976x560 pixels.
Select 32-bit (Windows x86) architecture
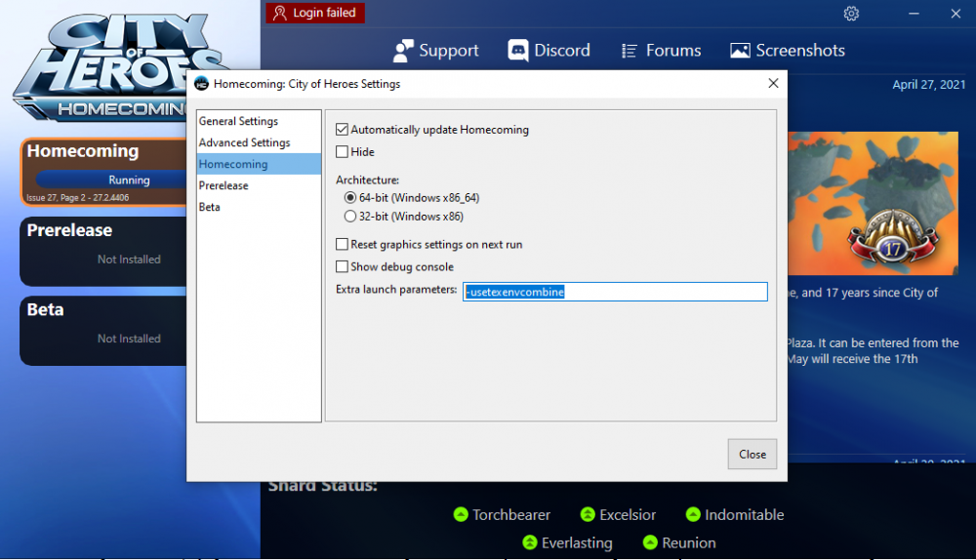click(350, 217)
